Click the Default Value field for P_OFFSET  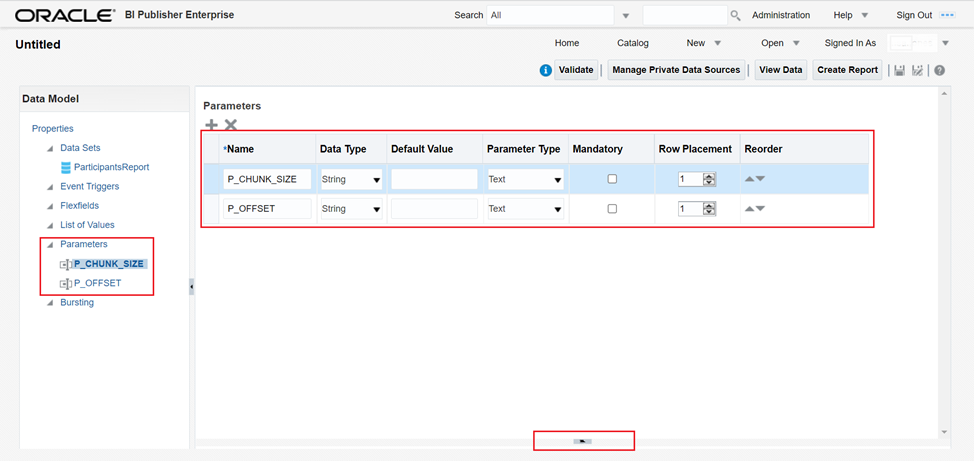click(434, 209)
